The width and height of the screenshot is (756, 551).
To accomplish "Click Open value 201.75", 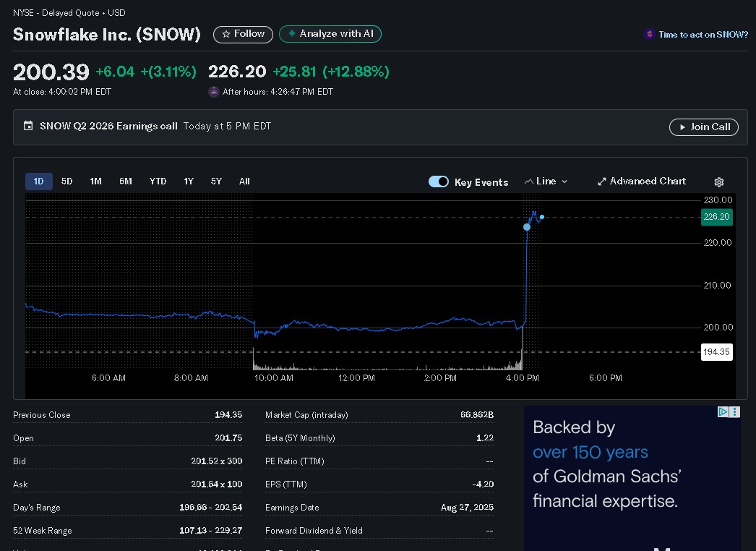I will coord(228,438).
